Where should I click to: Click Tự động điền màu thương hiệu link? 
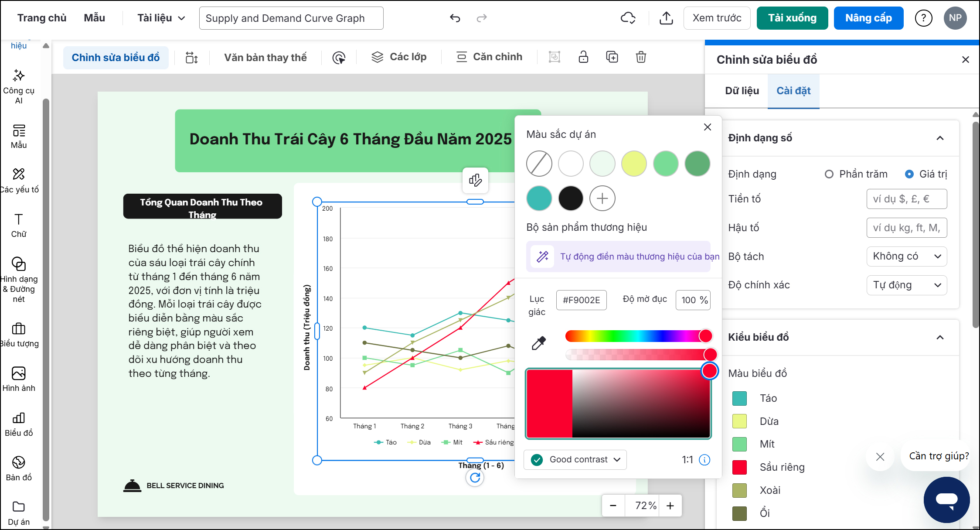639,256
